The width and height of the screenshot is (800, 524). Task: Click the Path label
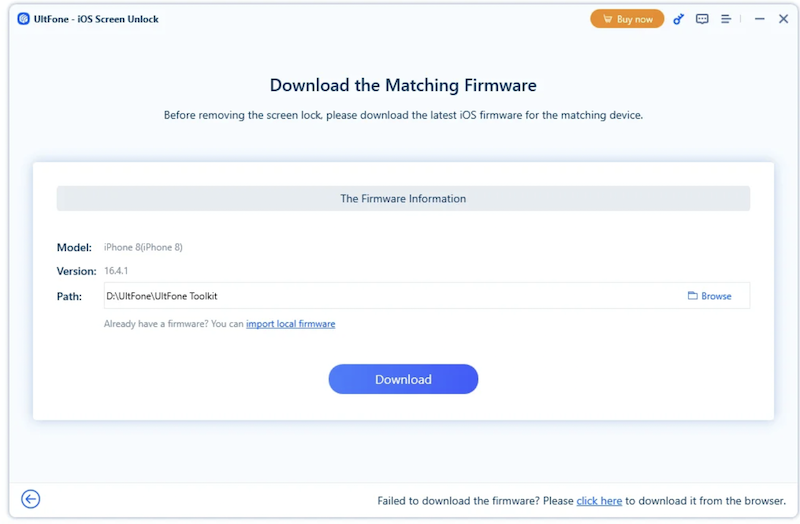(69, 296)
